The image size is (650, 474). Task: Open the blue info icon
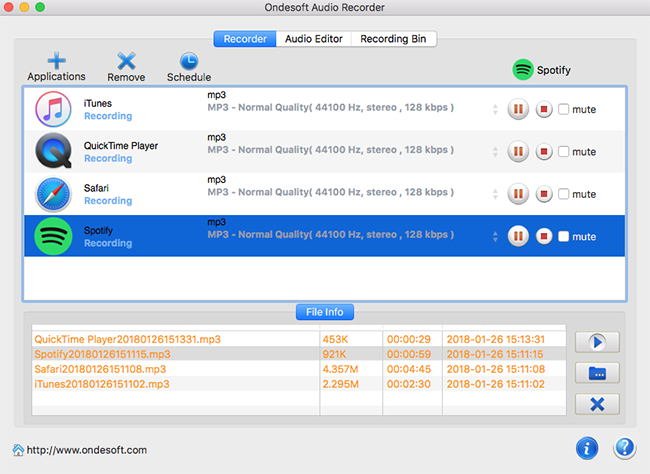pos(587,448)
